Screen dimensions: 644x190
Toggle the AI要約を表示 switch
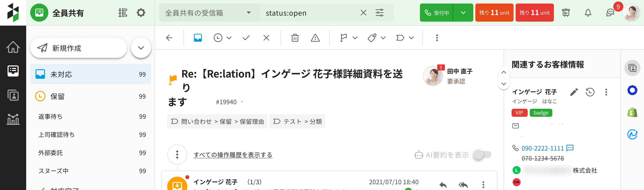coord(482,155)
